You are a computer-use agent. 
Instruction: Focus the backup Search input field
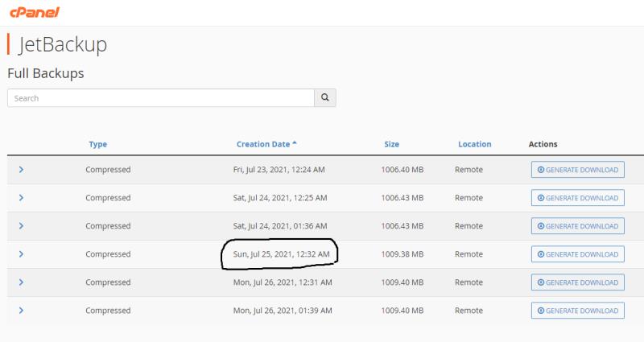(161, 97)
